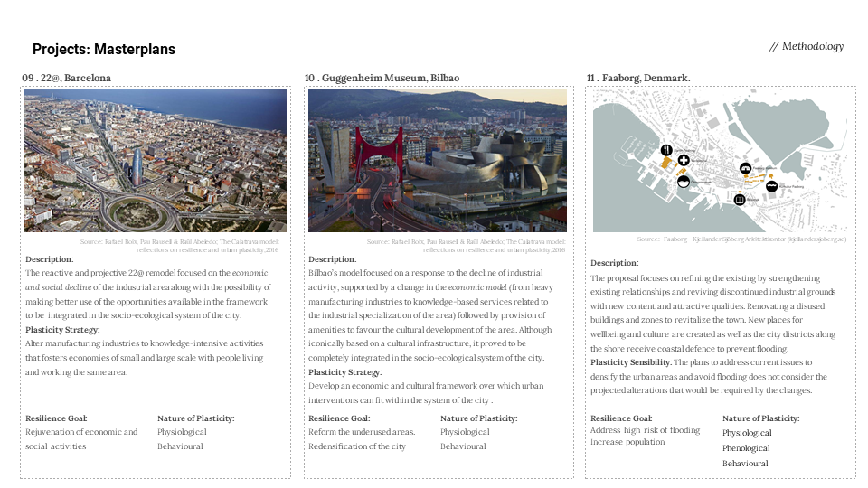
Task: Select the open book icon on map
Action: tap(740, 200)
